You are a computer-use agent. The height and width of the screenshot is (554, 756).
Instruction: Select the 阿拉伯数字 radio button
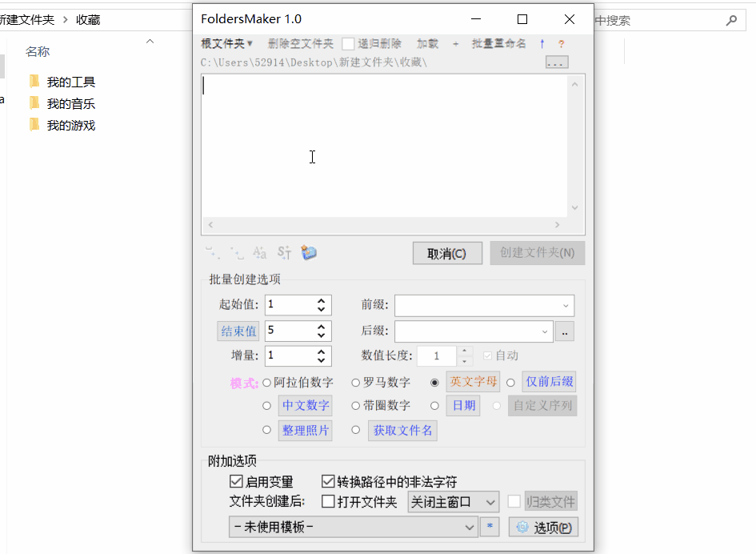coord(266,383)
